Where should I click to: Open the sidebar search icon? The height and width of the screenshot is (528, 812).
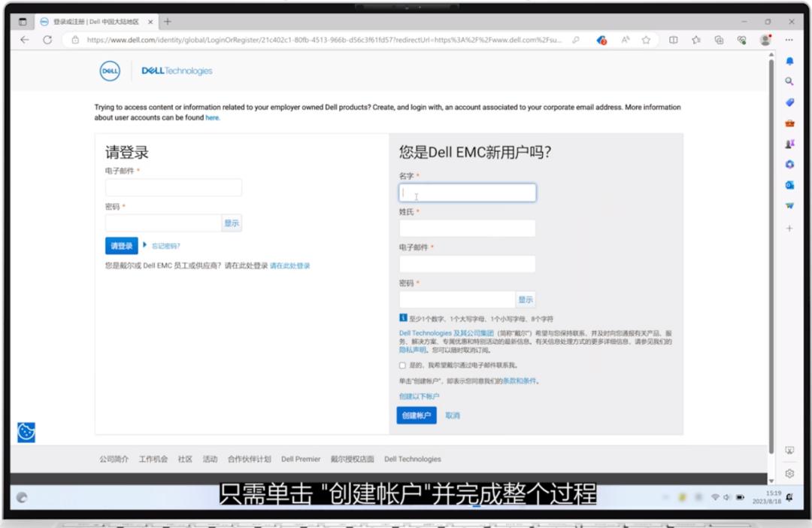click(x=789, y=81)
